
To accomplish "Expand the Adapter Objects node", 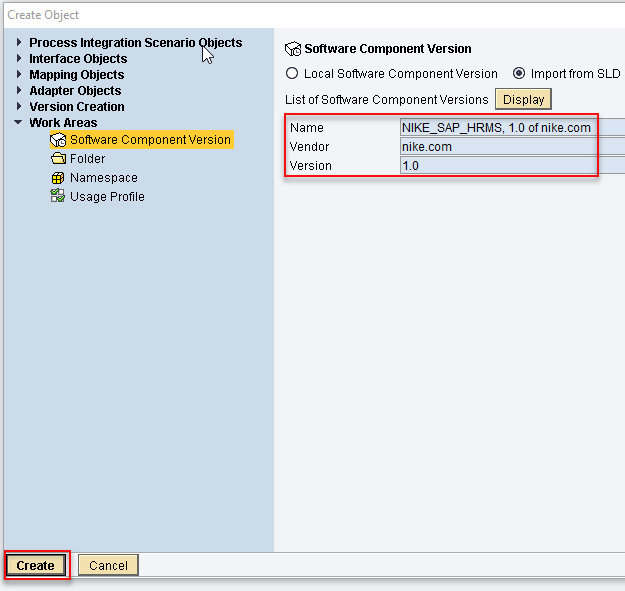I will 19,90.
